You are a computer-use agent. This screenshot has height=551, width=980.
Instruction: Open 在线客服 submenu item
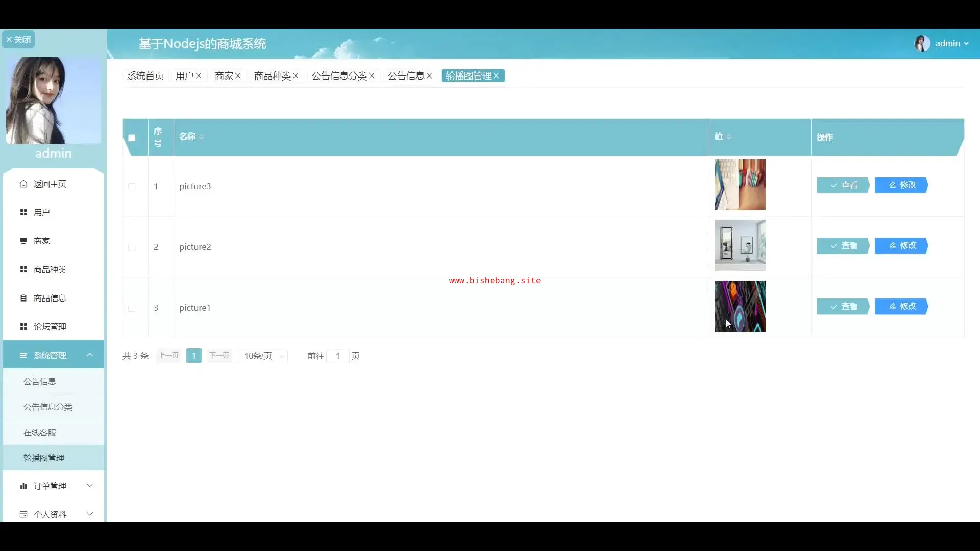[x=40, y=433]
